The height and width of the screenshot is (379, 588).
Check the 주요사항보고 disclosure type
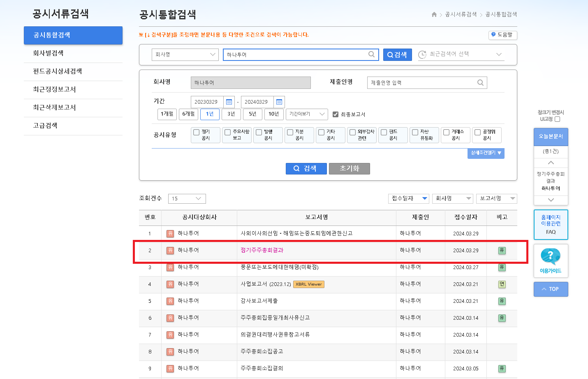click(x=228, y=133)
